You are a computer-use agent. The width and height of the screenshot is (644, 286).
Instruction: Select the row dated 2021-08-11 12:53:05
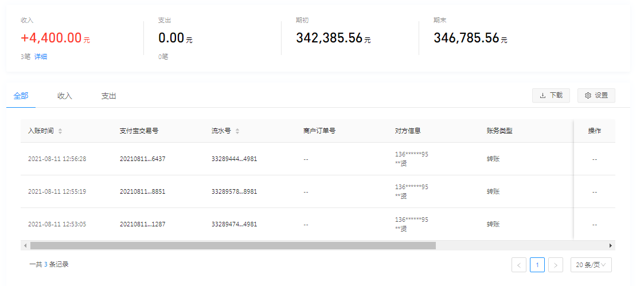point(57,224)
